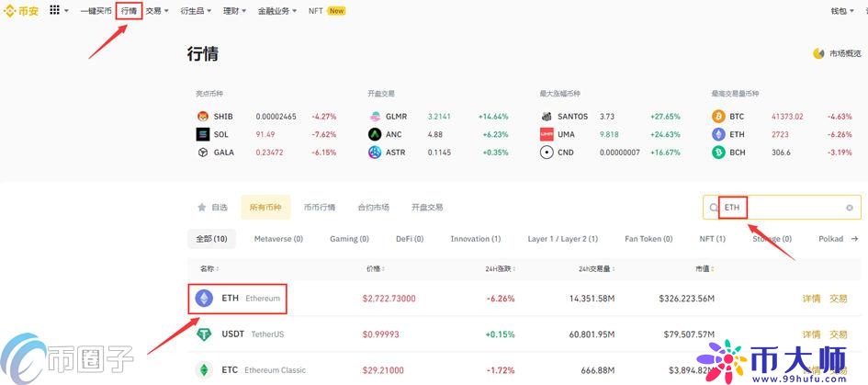
Task: Click the 市场概览 pie chart icon
Action: [818, 53]
